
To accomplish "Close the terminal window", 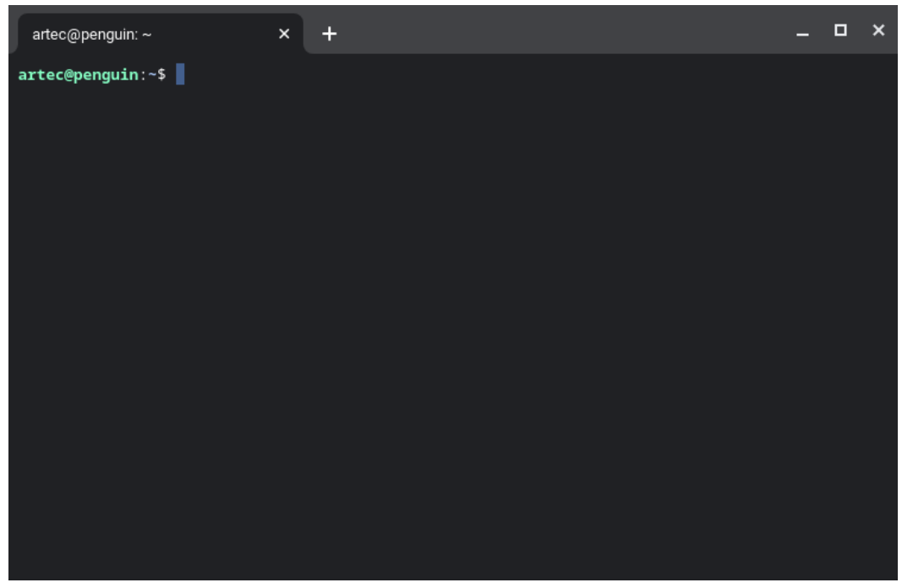I will click(878, 30).
